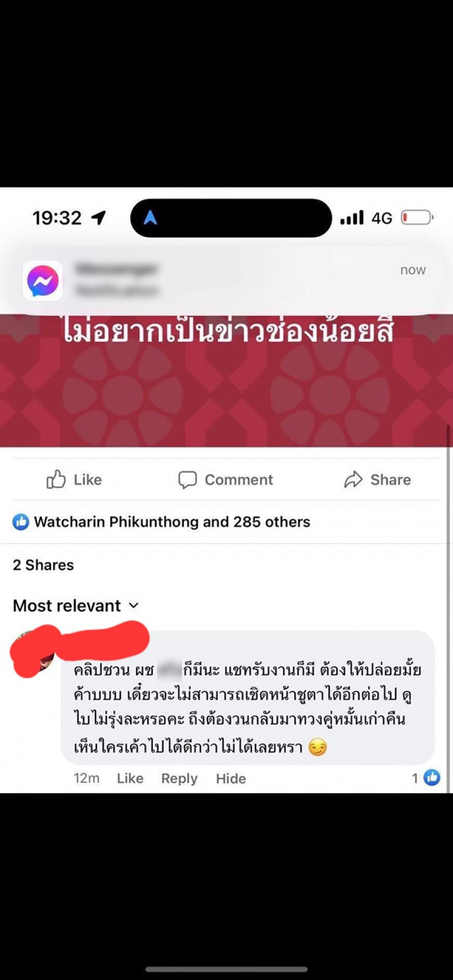Like the comment via Like text

click(130, 778)
